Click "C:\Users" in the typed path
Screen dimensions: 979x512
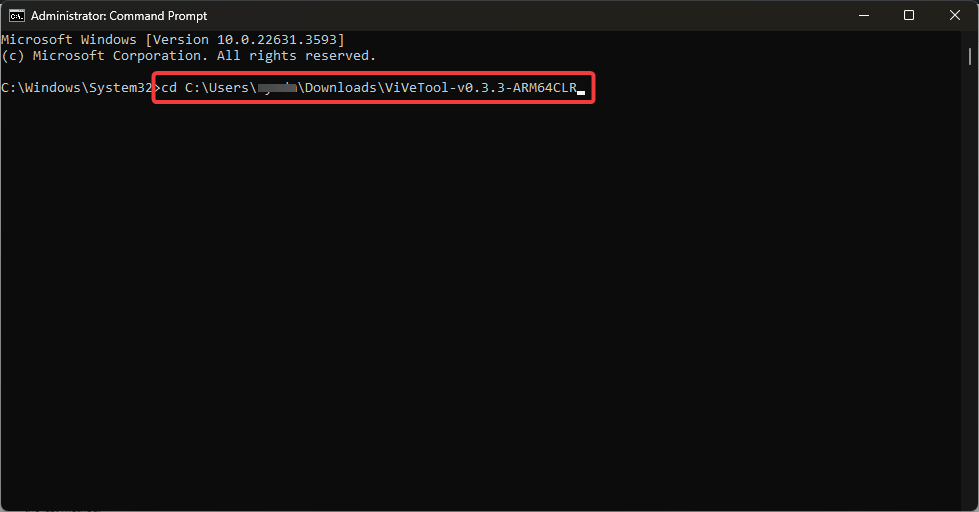pyautogui.click(x=218, y=88)
